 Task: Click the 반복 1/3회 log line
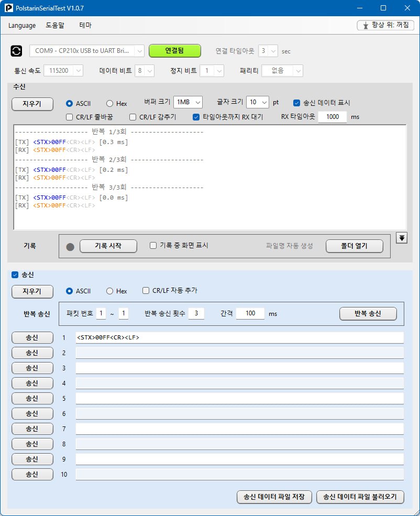click(109, 132)
